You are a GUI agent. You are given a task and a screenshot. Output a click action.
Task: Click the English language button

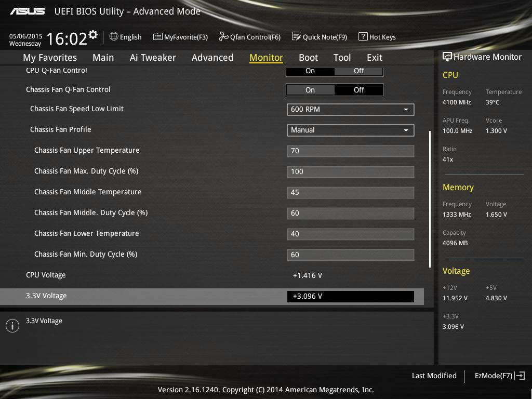coord(130,37)
